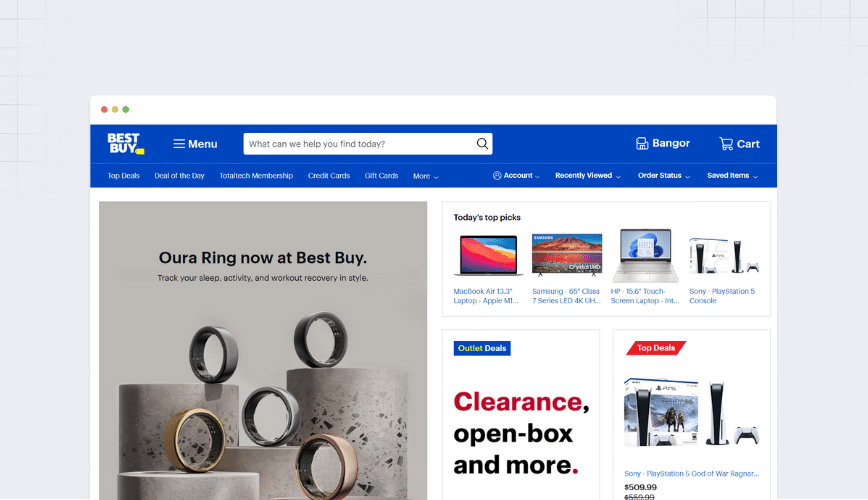Expand the Saved Items dropdown
This screenshot has width=868, height=500.
[732, 176]
